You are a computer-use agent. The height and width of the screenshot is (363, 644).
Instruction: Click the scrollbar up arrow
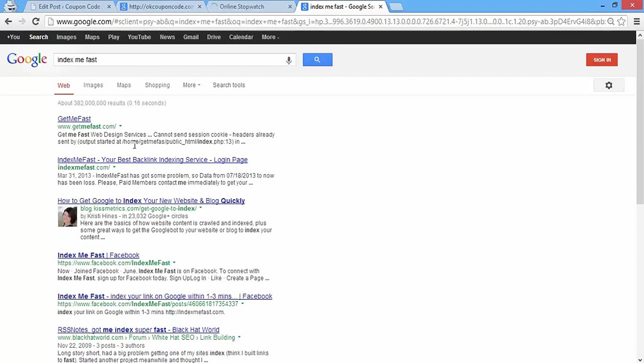click(640, 35)
